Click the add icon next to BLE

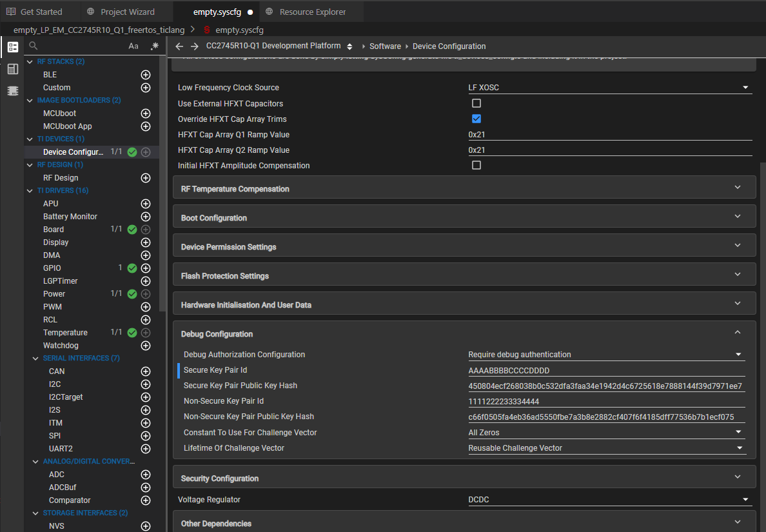[x=146, y=75]
